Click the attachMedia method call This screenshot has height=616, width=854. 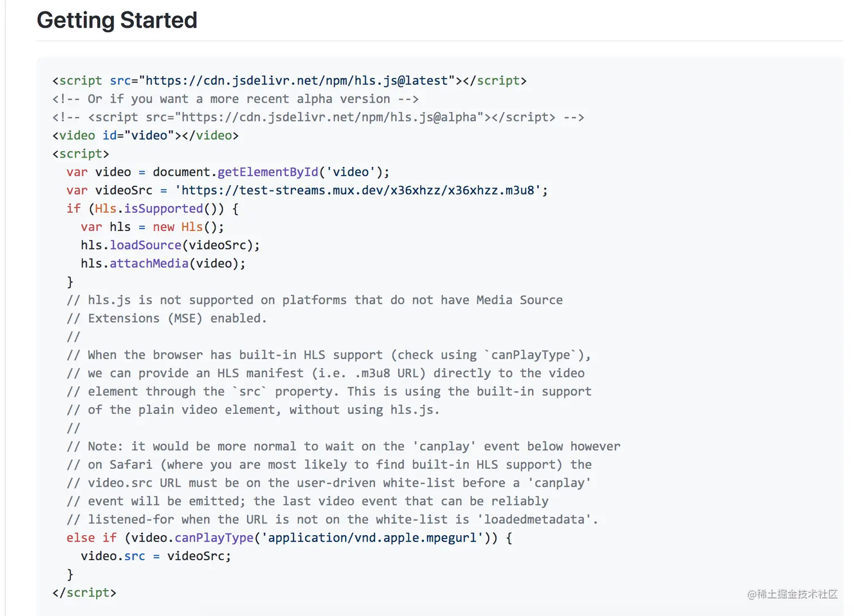click(149, 264)
